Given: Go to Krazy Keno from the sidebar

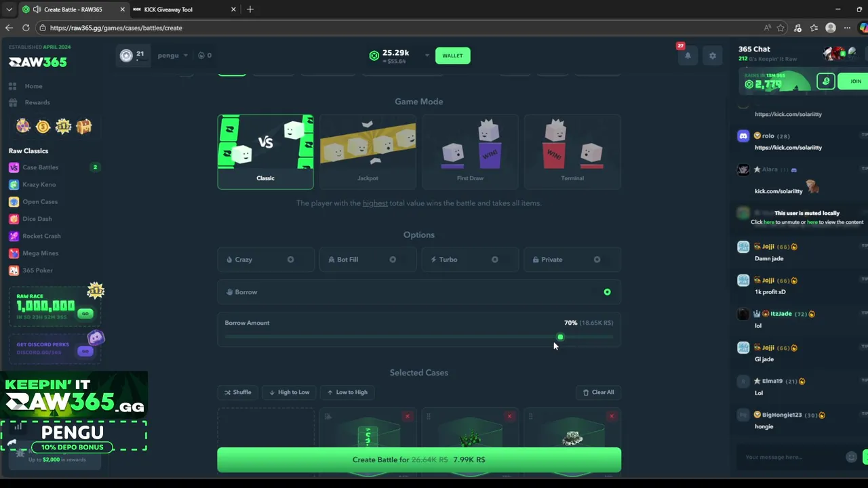Looking at the screenshot, I should [39, 184].
